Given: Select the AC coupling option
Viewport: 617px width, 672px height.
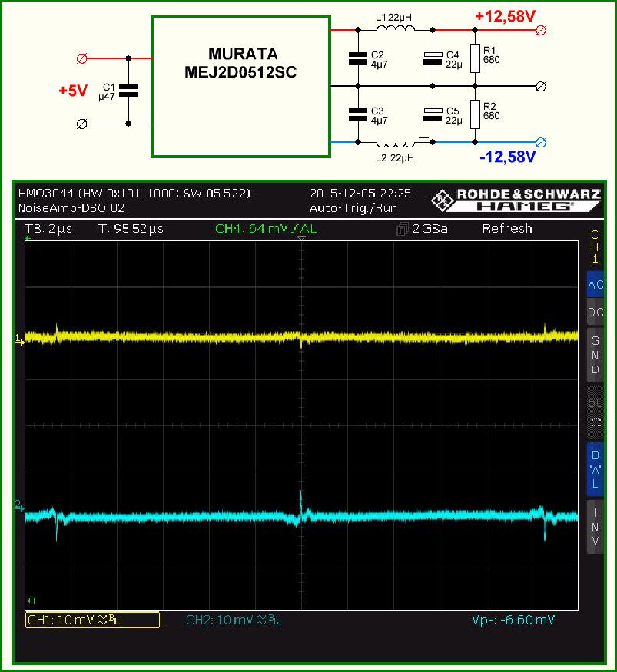Looking at the screenshot, I should [x=595, y=285].
